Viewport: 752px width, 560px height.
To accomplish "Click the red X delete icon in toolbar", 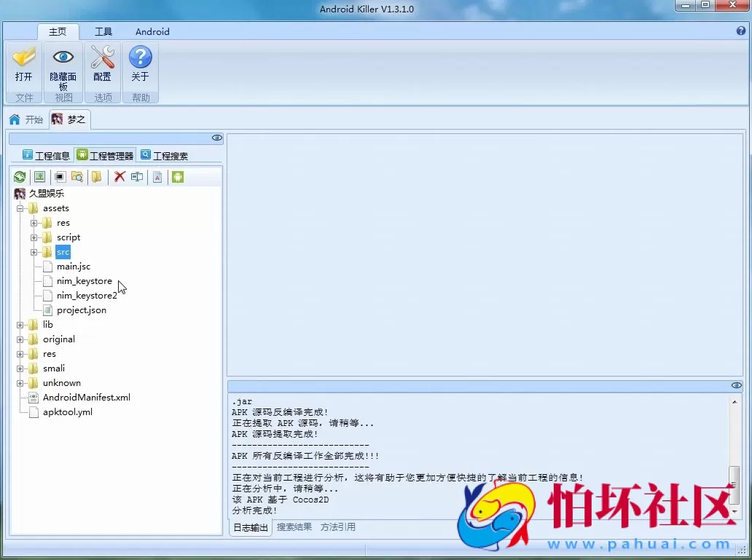I will pyautogui.click(x=120, y=176).
